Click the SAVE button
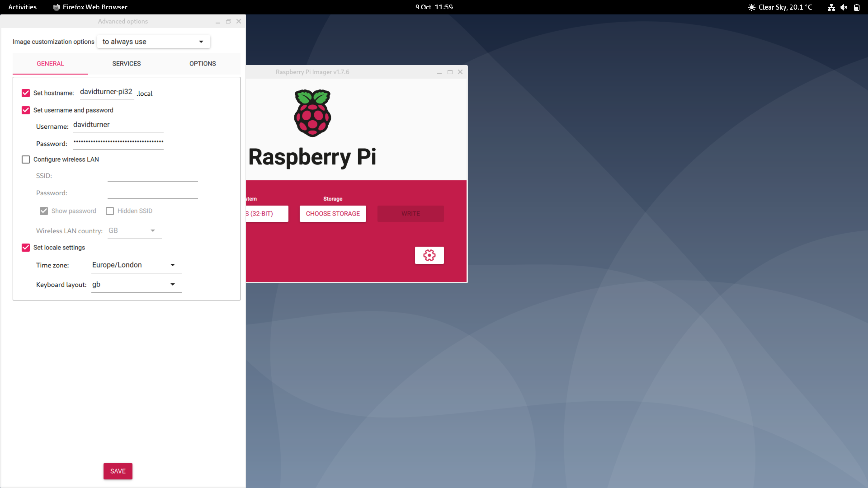This screenshot has width=868, height=488. point(118,471)
